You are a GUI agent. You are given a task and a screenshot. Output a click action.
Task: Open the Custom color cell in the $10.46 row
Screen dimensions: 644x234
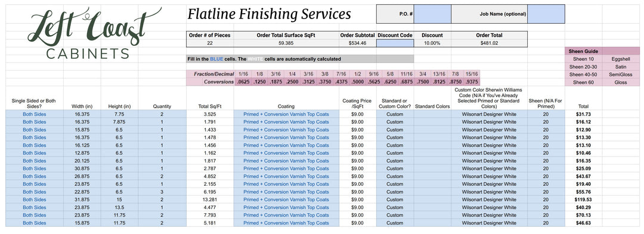click(x=395, y=153)
